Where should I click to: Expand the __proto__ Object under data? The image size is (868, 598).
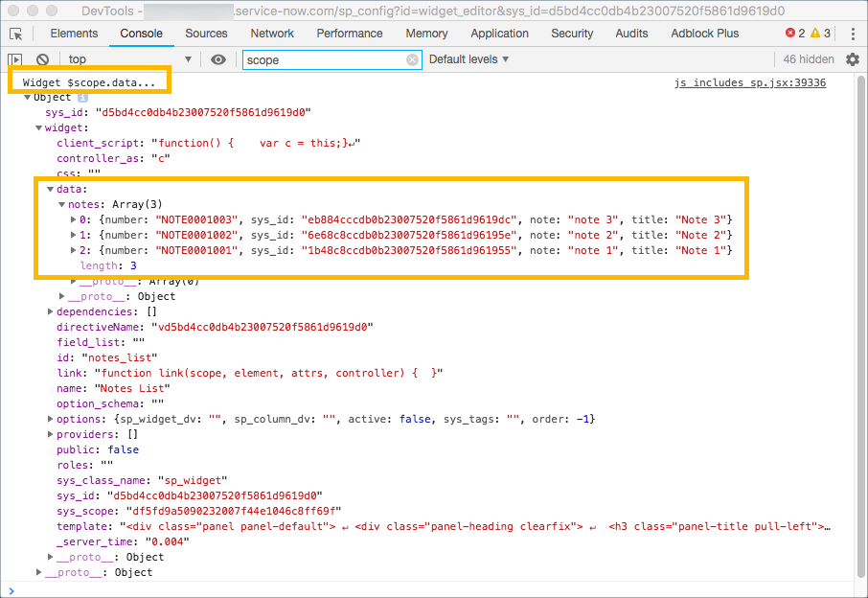pos(62,296)
